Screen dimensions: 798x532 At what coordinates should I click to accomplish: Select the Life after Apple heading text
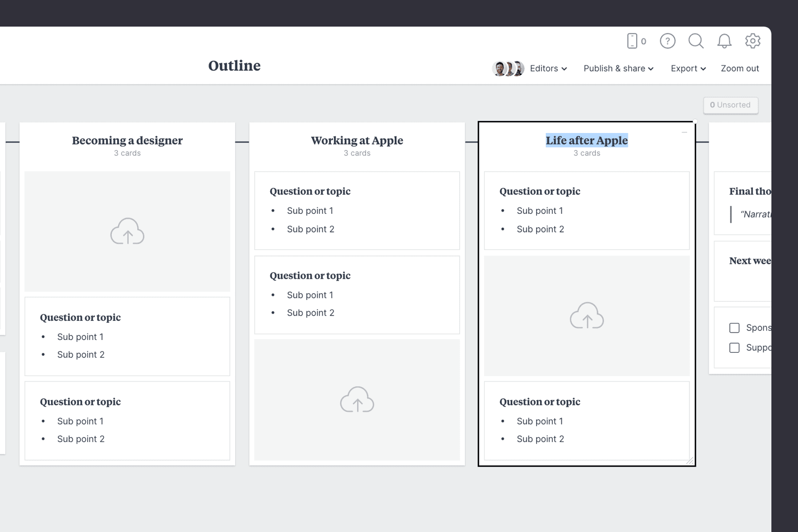click(586, 140)
